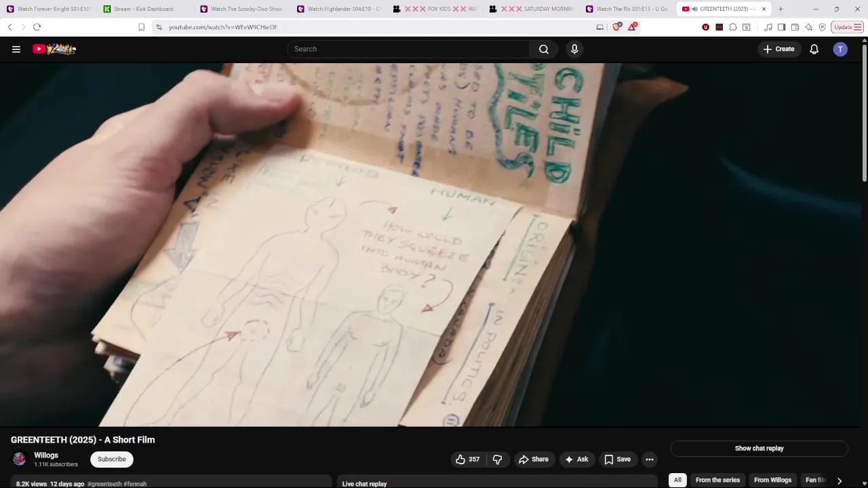Switch to Watch The PJs S01E11 tab

click(629, 9)
